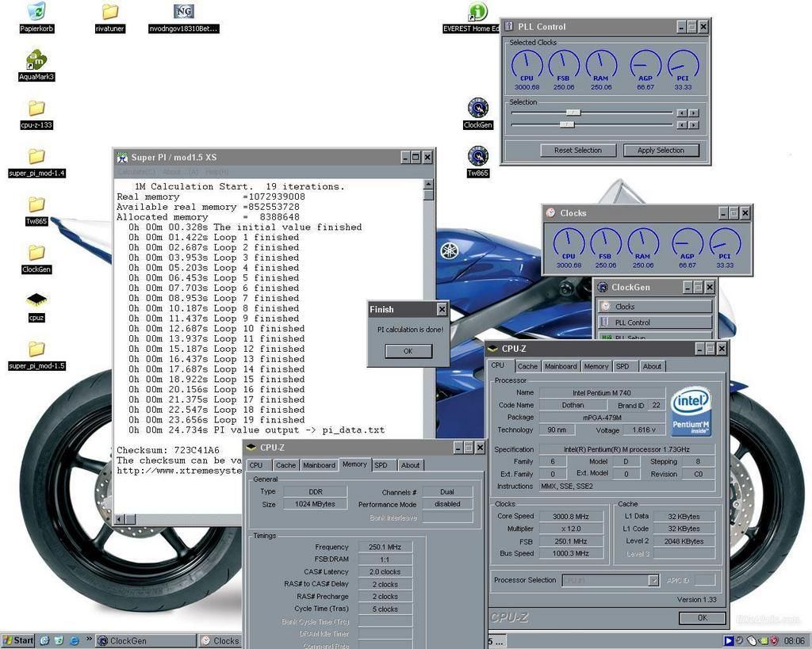Increase the lower PLL slider with its right arrow
812x649 pixels.
click(694, 124)
